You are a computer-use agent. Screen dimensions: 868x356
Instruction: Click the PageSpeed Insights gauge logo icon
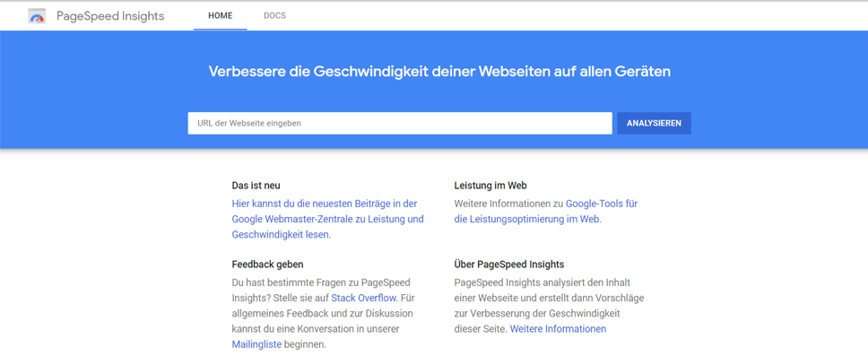[x=37, y=16]
